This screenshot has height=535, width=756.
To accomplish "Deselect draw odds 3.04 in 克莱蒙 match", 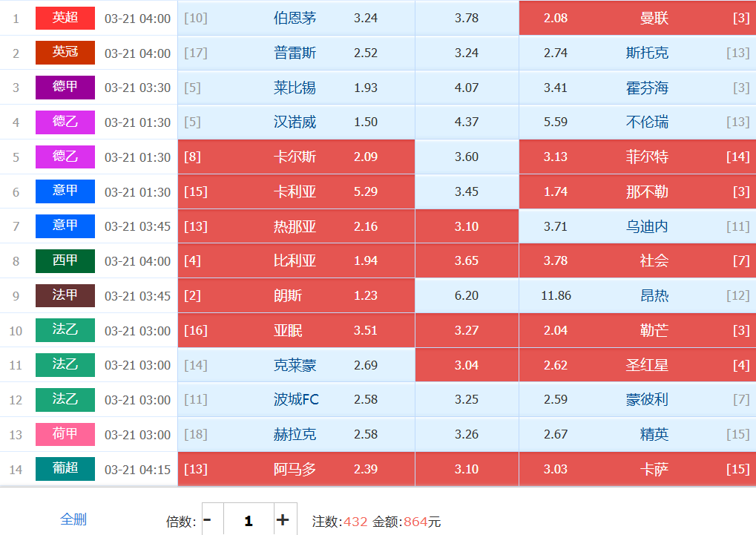I will coord(467,365).
